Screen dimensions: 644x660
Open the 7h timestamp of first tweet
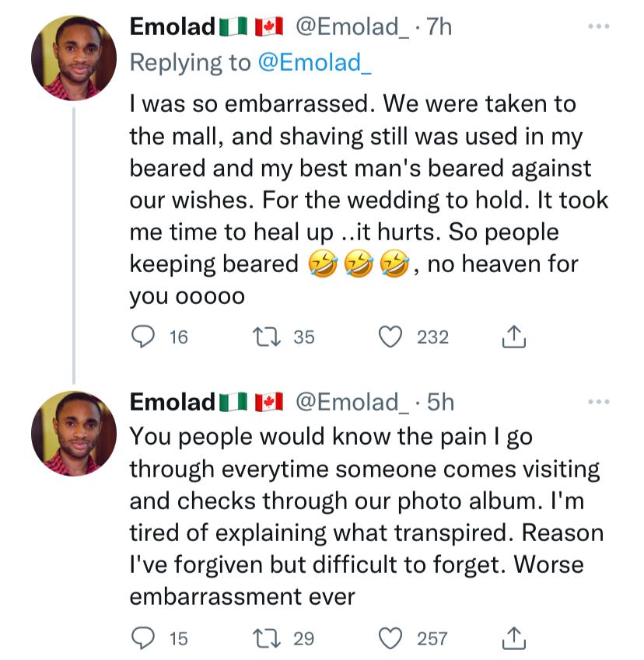[439, 27]
